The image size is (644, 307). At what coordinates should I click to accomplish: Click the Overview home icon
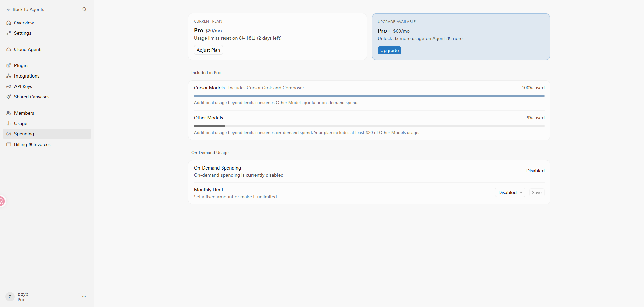point(9,23)
